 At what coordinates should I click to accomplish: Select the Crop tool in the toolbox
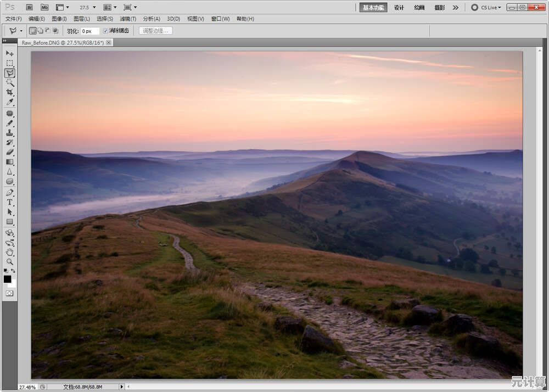pos(10,92)
